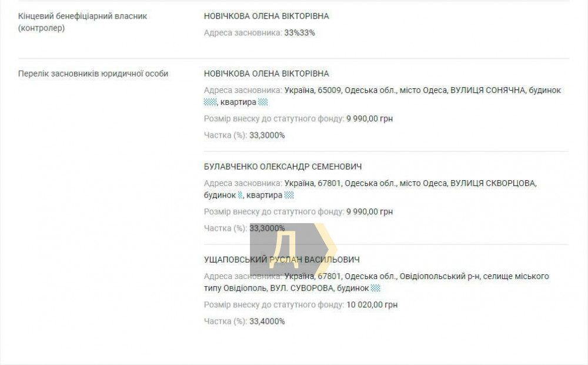Click Булавченко's 9 990,00 грн contribution
588x365 pixels.
pyautogui.click(x=369, y=212)
